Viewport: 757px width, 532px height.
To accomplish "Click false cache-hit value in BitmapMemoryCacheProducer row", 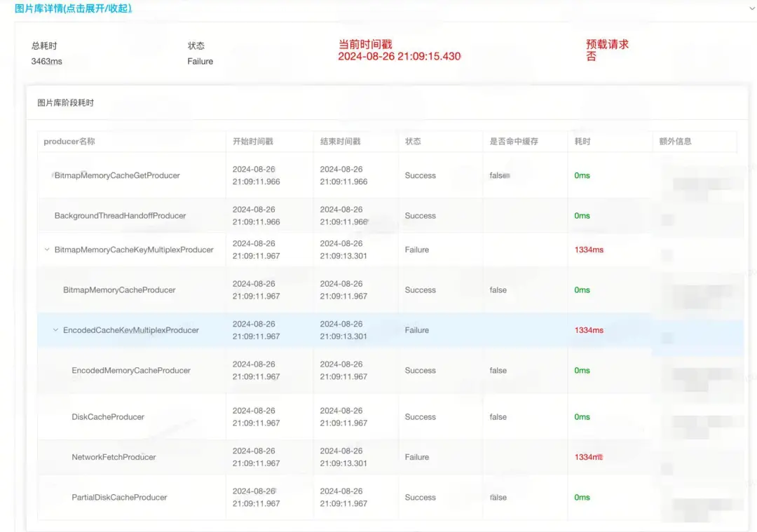I will click(x=498, y=290).
